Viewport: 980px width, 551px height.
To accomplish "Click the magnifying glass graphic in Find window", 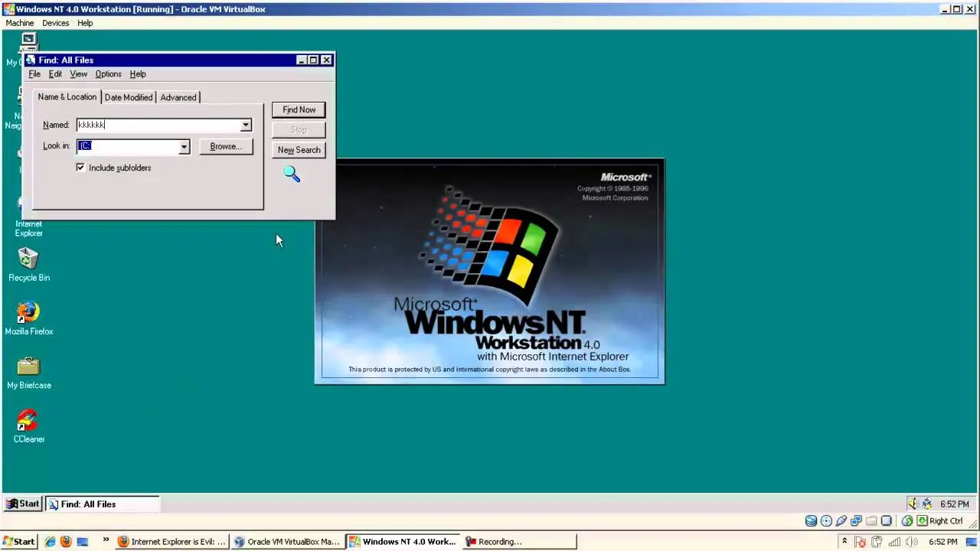I will pyautogui.click(x=291, y=174).
